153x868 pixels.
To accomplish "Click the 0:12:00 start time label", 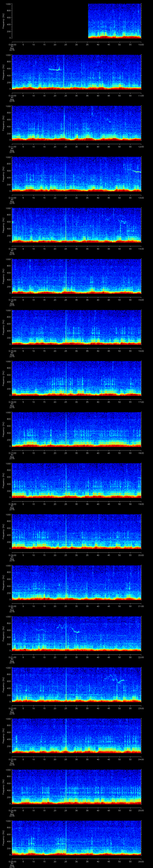I will coord(12,198).
